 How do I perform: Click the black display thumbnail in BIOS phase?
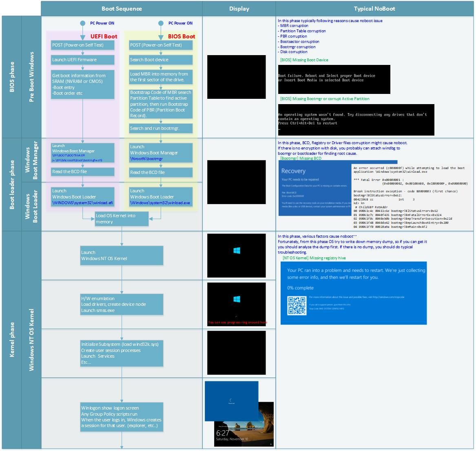tap(237, 77)
